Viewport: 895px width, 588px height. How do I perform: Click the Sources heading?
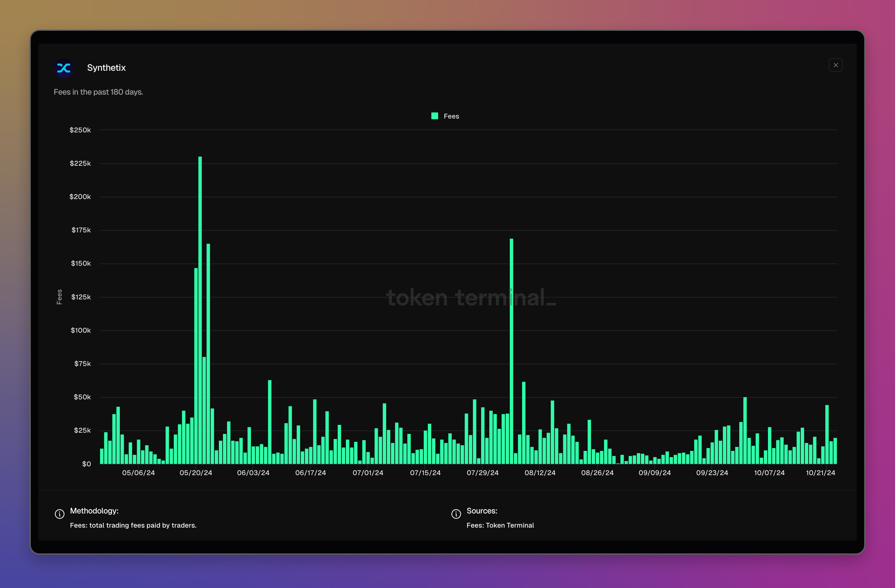tap(482, 511)
